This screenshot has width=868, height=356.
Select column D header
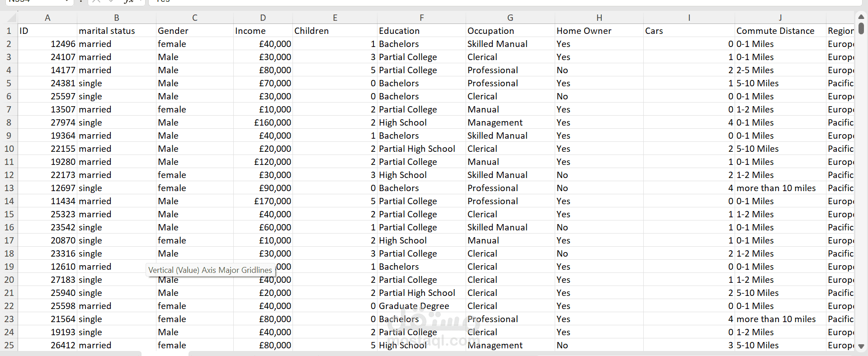263,18
